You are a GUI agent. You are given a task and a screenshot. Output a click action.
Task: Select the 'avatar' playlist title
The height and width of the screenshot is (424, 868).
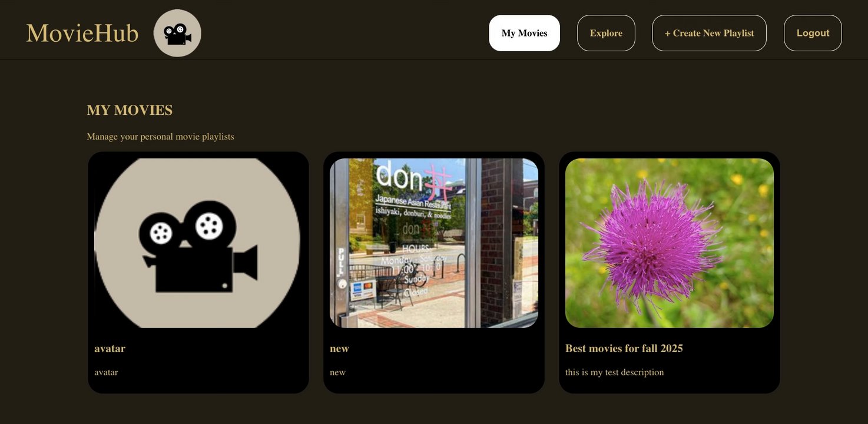tap(110, 348)
